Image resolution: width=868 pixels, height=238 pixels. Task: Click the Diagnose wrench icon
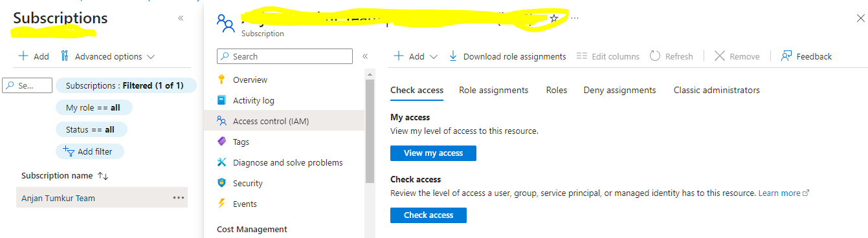point(221,162)
